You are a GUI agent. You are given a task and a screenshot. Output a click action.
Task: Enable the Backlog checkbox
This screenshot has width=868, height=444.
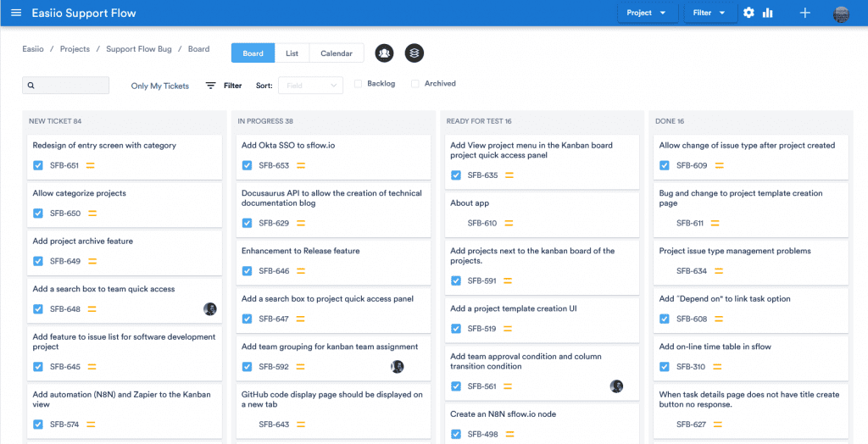[358, 84]
